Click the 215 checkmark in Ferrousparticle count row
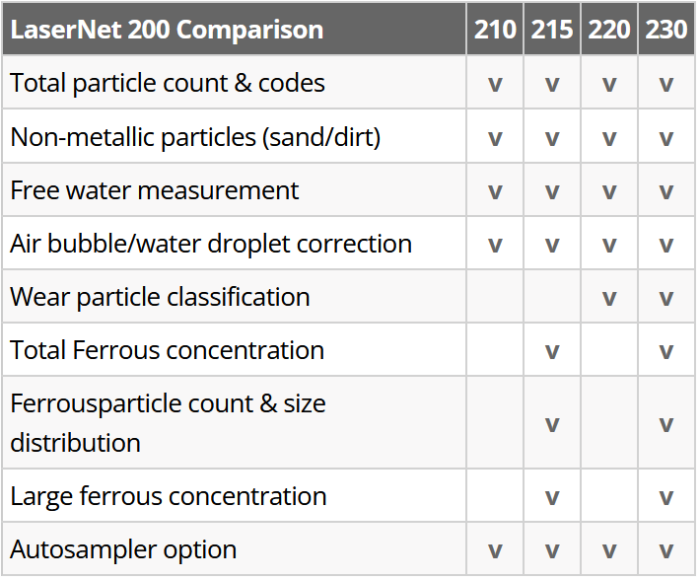 [x=552, y=424]
